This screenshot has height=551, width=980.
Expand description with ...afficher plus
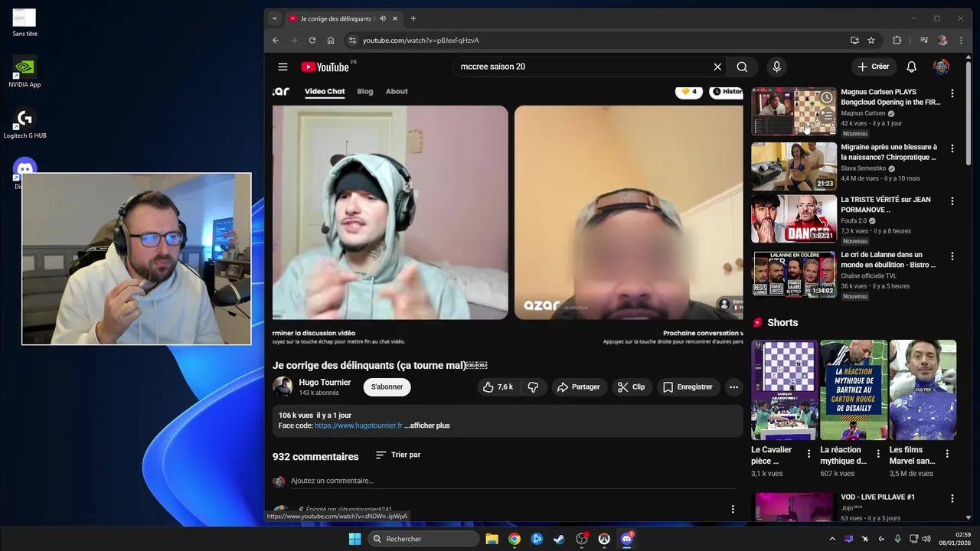coord(427,425)
